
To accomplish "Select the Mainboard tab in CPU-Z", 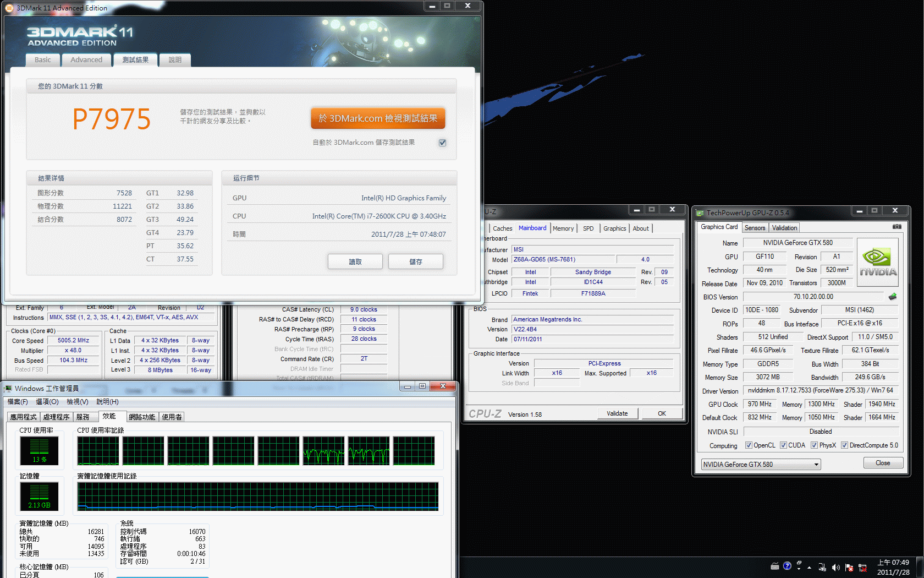I will [x=532, y=228].
